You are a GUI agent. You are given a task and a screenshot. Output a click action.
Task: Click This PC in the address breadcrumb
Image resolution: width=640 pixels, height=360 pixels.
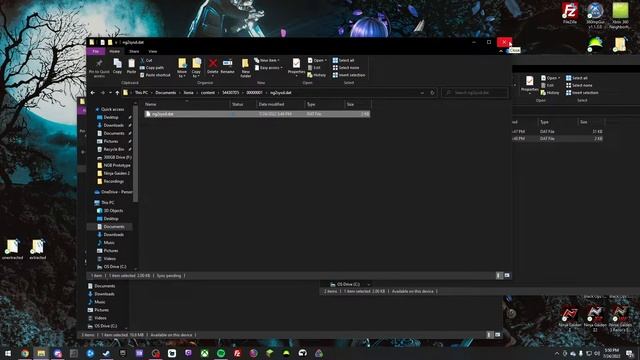142,93
